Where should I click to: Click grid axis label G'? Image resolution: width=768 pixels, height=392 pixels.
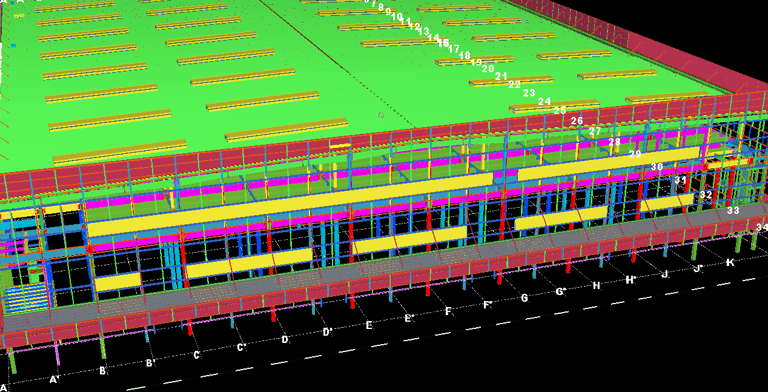click(561, 292)
